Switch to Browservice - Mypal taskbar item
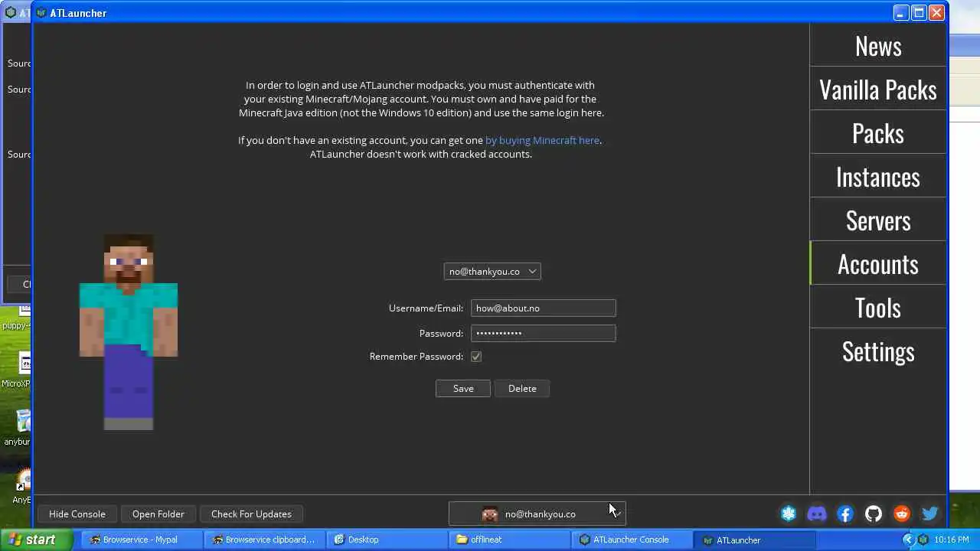This screenshot has width=980, height=551. [142, 540]
